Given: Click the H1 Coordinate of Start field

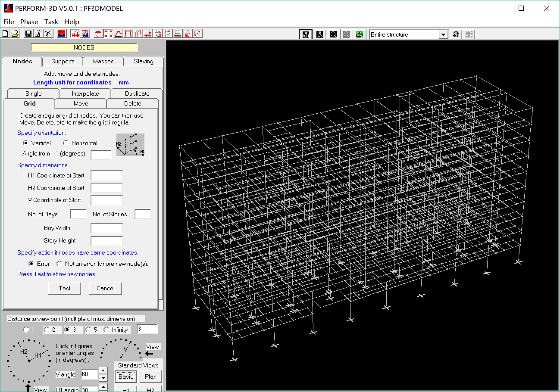Looking at the screenshot, I should (107, 175).
